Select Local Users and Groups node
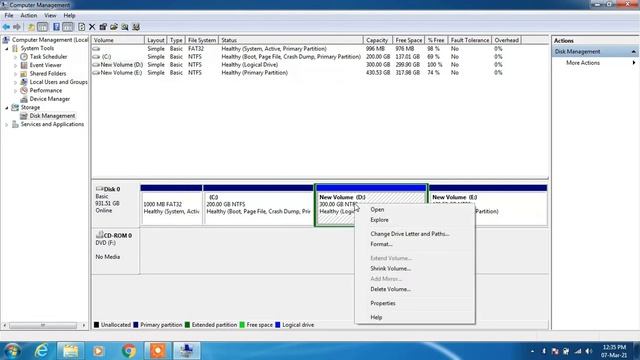 tap(58, 82)
